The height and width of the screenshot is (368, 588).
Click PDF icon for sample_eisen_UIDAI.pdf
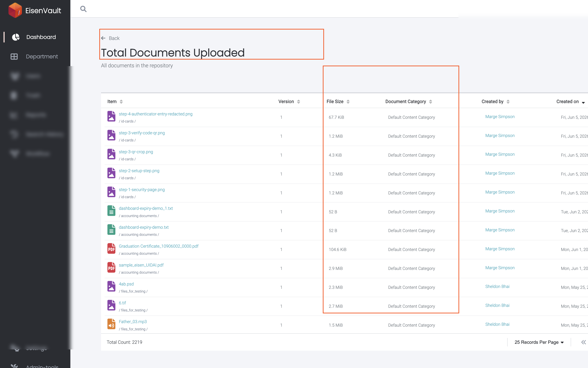coord(111,267)
